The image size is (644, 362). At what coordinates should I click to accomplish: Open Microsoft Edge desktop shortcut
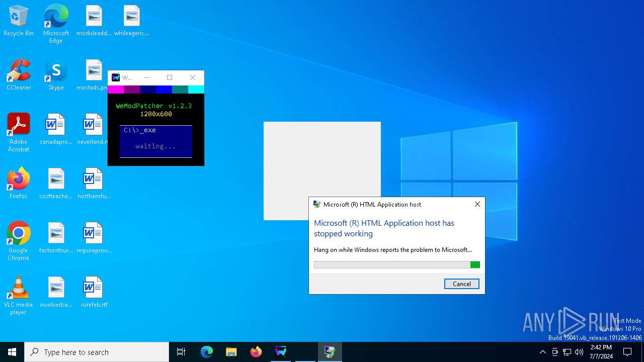[56, 24]
